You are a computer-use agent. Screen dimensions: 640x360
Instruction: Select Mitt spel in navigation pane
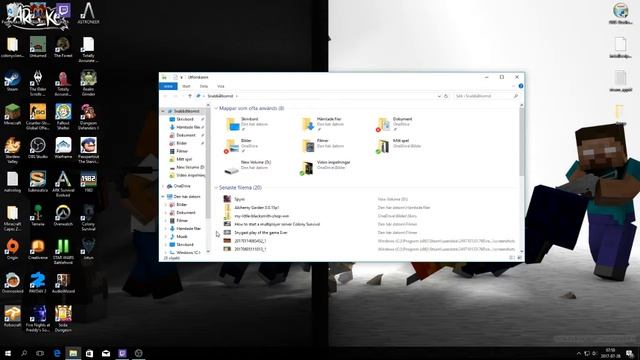coord(184,159)
